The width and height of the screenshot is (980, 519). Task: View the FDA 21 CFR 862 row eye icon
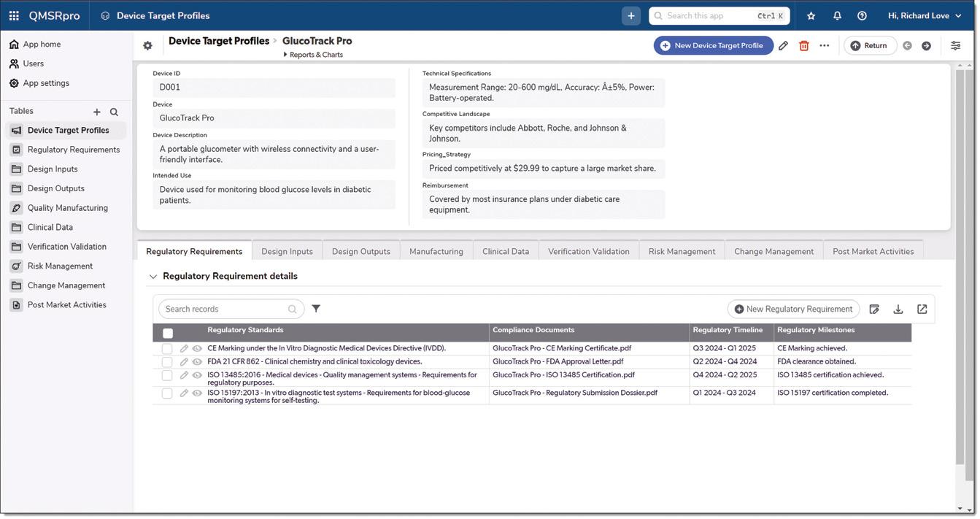point(197,362)
